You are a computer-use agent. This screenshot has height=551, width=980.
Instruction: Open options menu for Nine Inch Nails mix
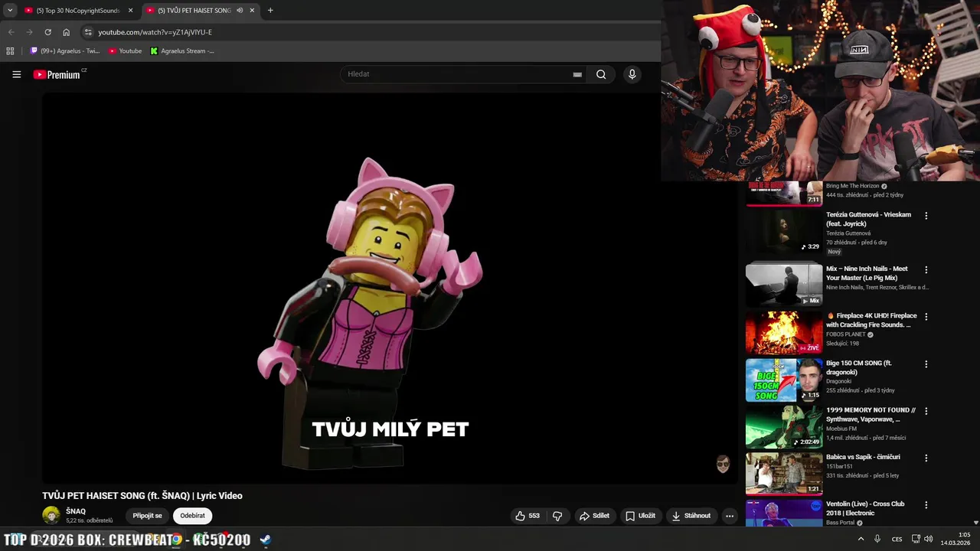(926, 270)
